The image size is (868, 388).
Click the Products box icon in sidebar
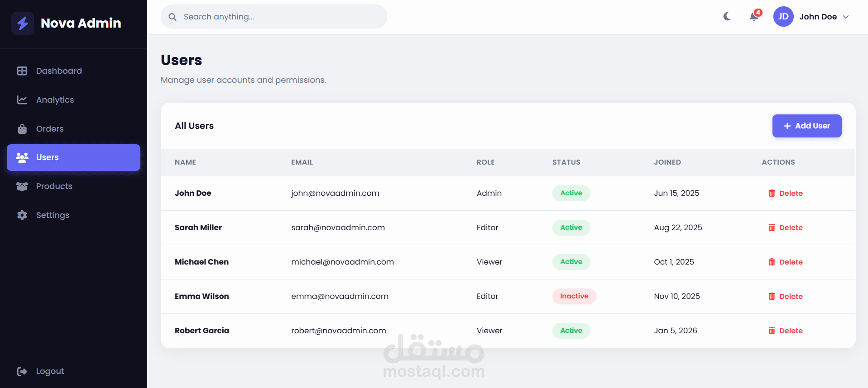coord(22,186)
